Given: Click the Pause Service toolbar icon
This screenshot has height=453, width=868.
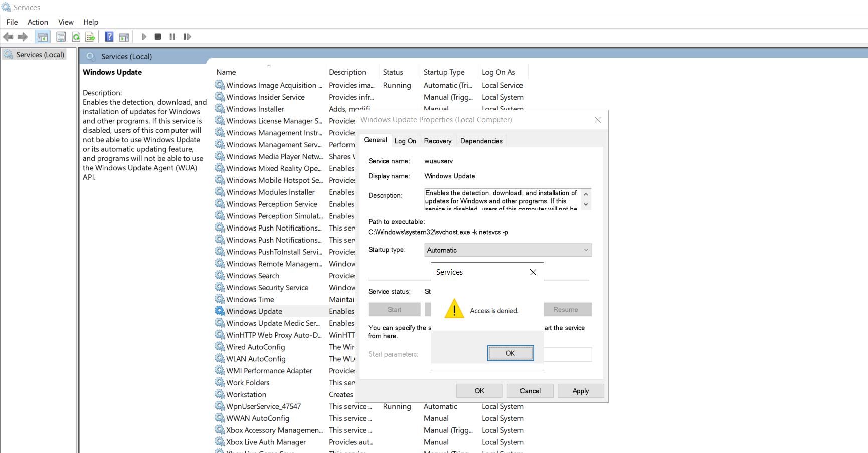Looking at the screenshot, I should tap(172, 37).
